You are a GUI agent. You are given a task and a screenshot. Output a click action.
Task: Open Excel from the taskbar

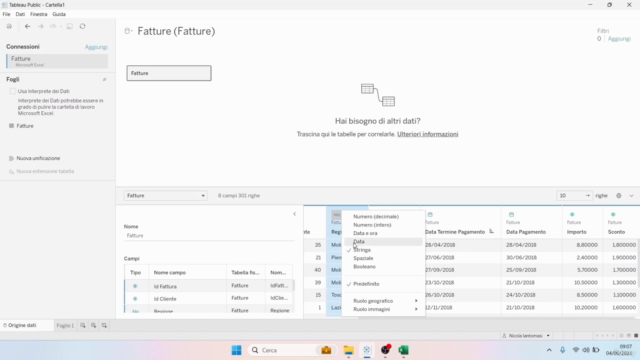click(403, 350)
